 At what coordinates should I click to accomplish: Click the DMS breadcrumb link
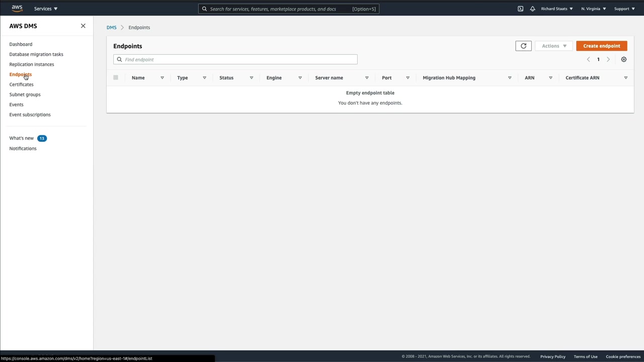pyautogui.click(x=111, y=28)
